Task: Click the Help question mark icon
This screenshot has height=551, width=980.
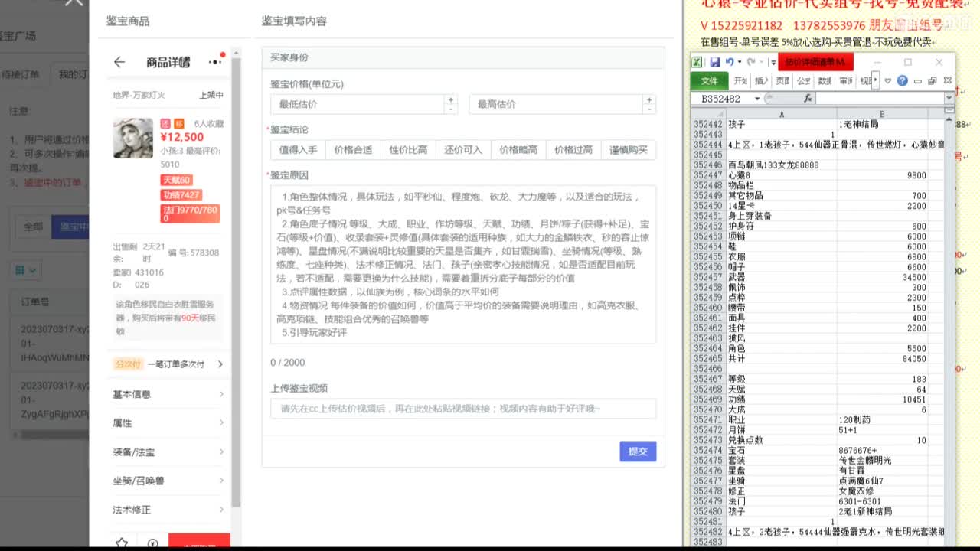Action: point(903,81)
